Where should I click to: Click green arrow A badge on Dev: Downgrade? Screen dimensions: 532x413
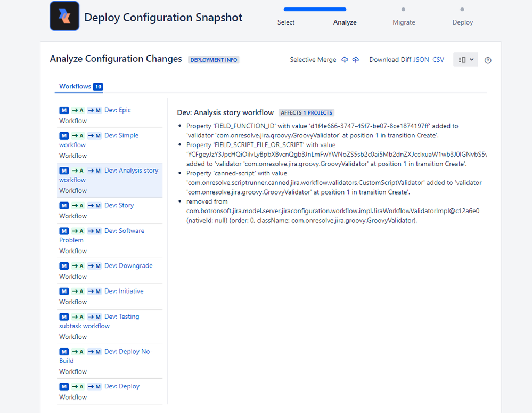pos(78,266)
